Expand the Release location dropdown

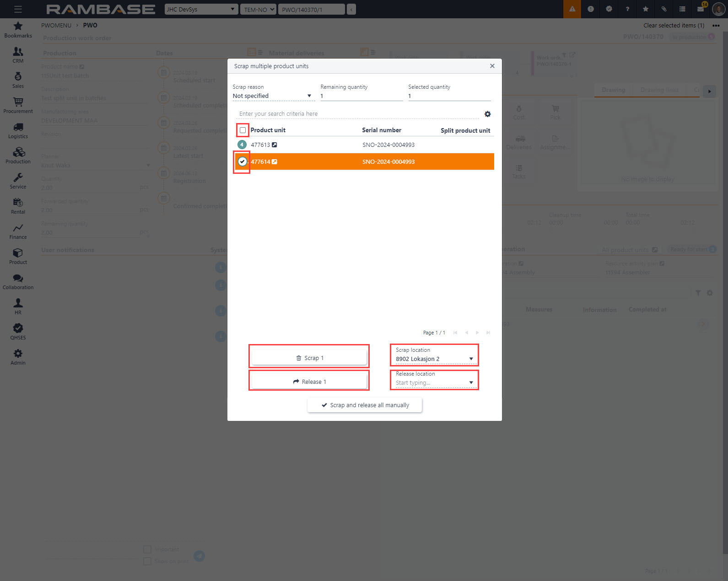[x=471, y=382]
